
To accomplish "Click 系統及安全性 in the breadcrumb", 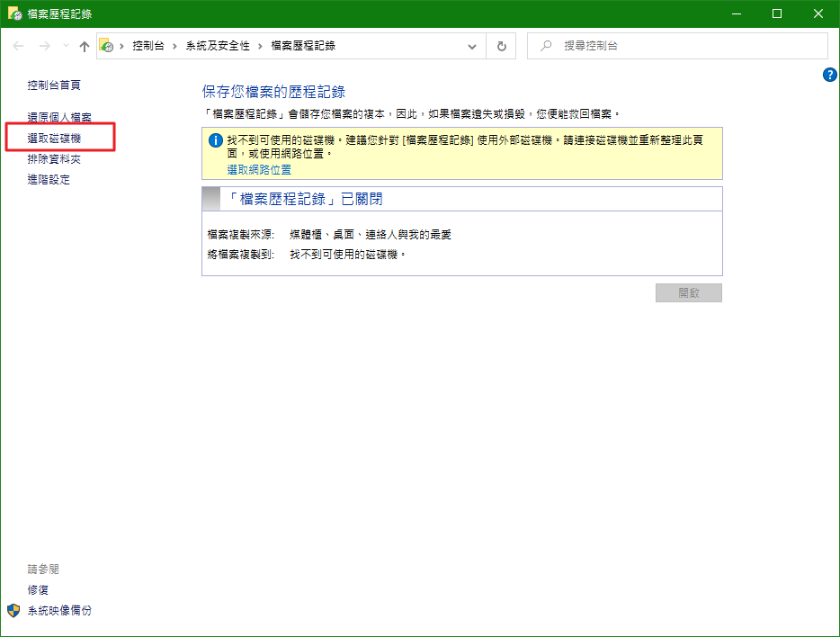I will point(218,46).
